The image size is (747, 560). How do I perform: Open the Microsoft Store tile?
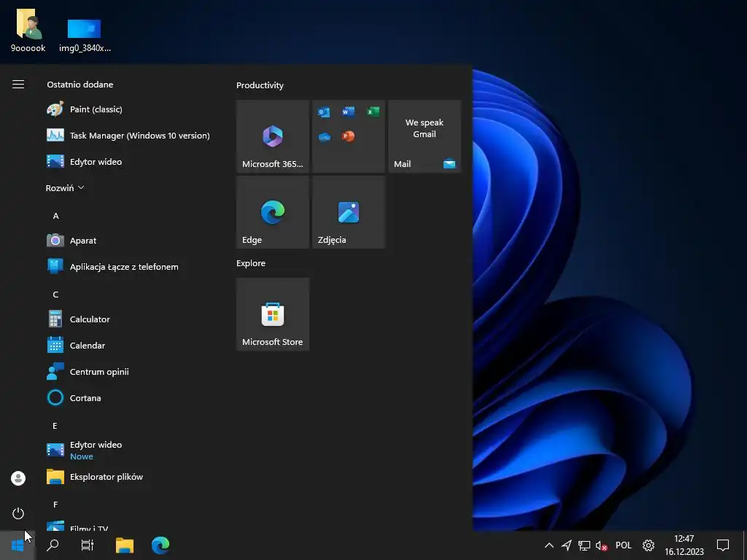[273, 314]
